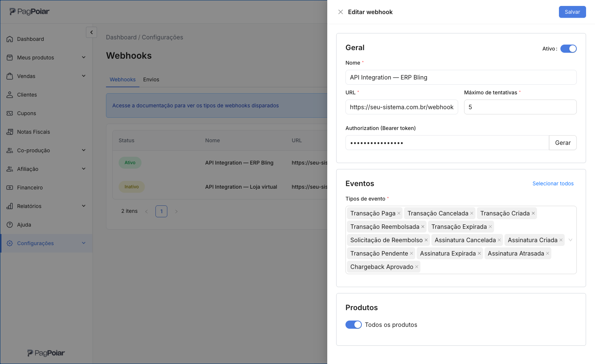Viewport: 595px width, 364px height.
Task: Click the Configurações gear icon
Action: [10, 243]
